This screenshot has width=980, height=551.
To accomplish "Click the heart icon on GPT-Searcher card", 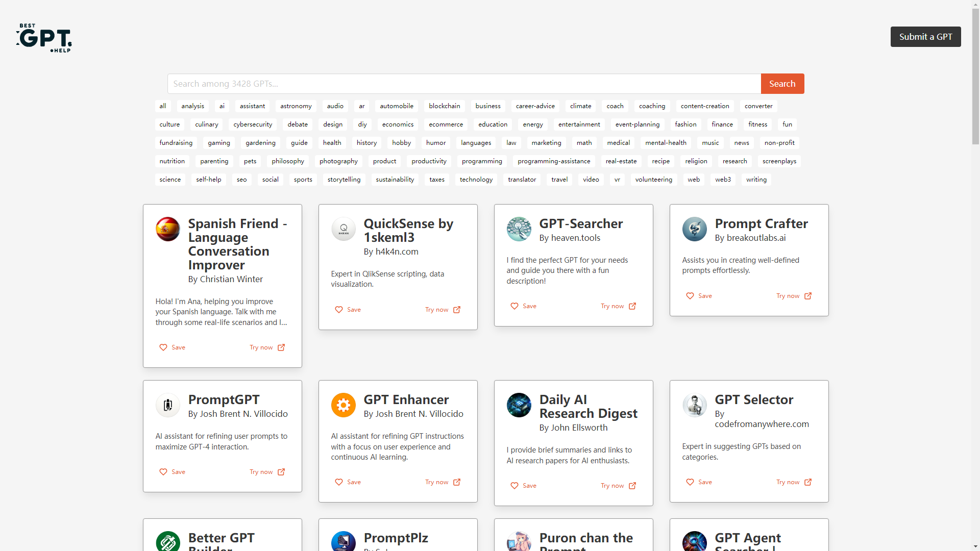I will [x=514, y=306].
